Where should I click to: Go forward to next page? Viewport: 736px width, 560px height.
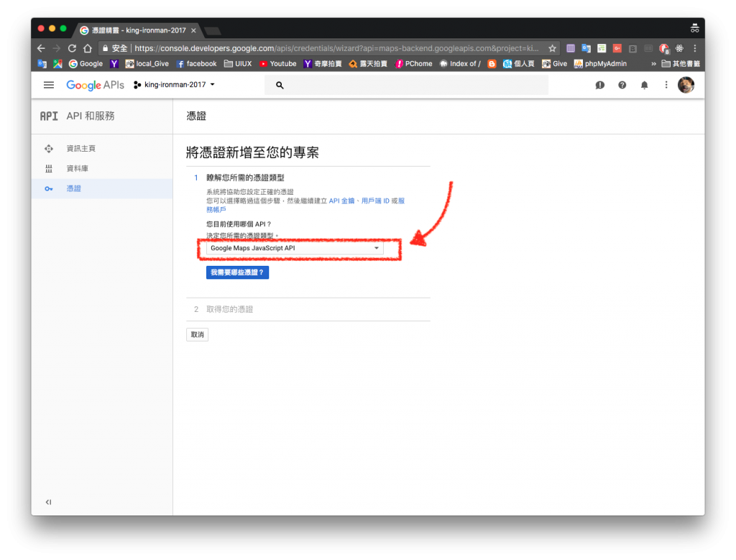click(x=56, y=48)
